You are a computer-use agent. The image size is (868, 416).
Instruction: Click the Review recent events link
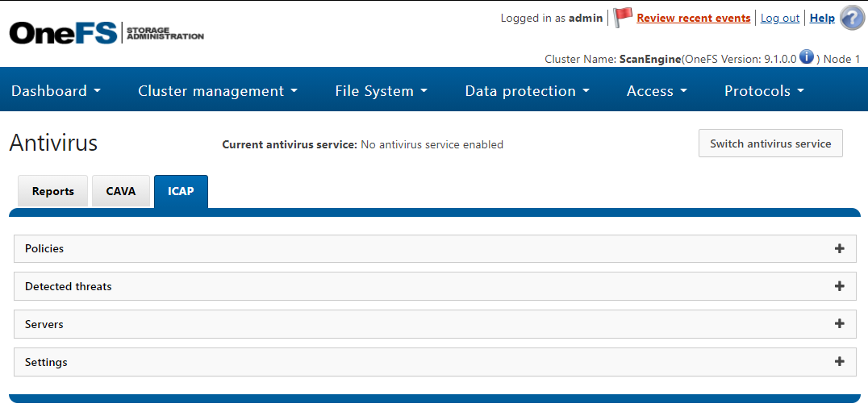[x=694, y=18]
